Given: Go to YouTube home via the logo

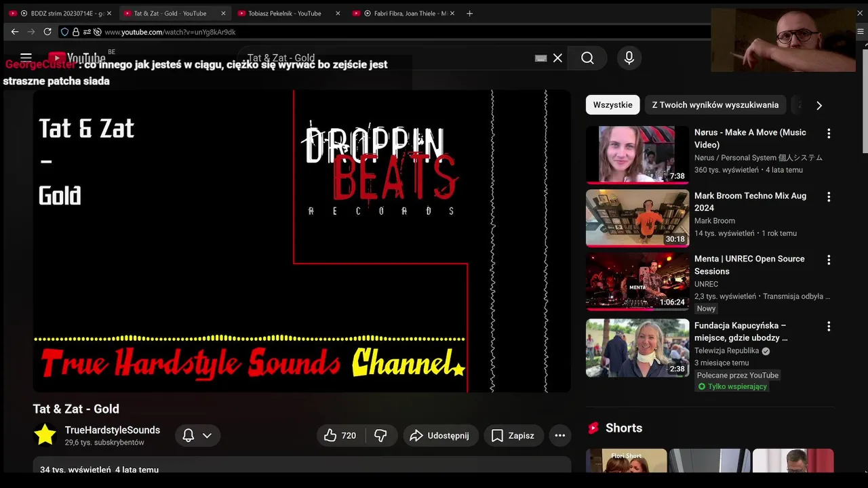Looking at the screenshot, I should pos(76,58).
